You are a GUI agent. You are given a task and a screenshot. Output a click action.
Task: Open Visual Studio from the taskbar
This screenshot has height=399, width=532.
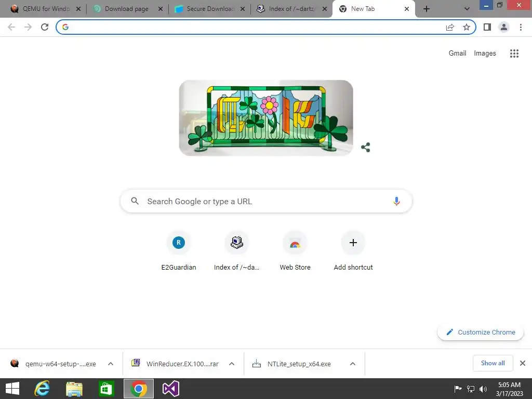click(x=170, y=389)
